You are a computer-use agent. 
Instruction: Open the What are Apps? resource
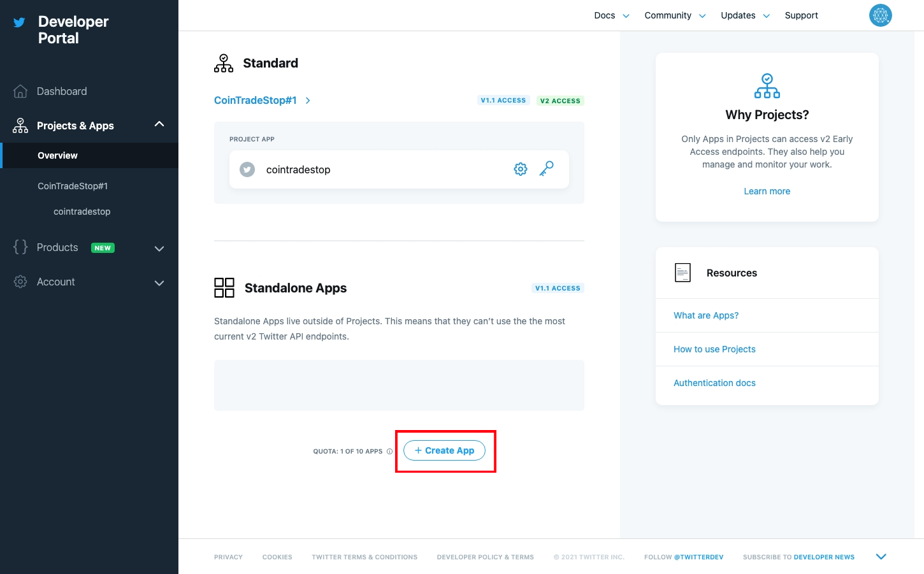tap(706, 315)
